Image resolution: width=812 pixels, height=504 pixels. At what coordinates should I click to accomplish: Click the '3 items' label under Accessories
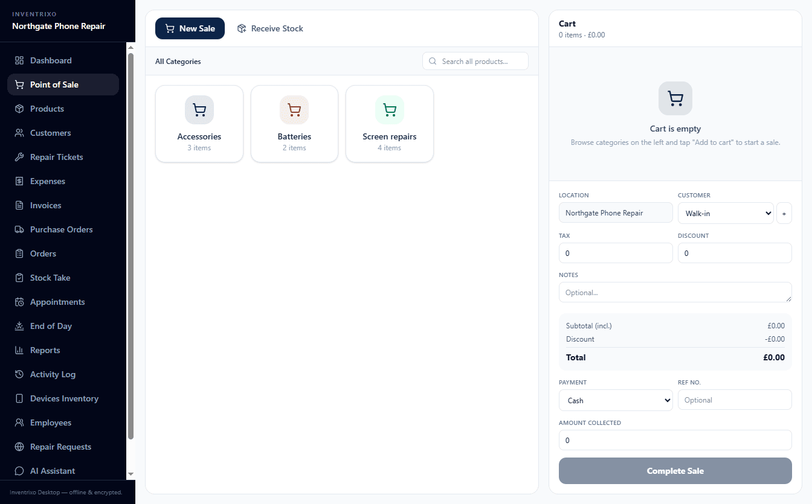click(x=199, y=148)
